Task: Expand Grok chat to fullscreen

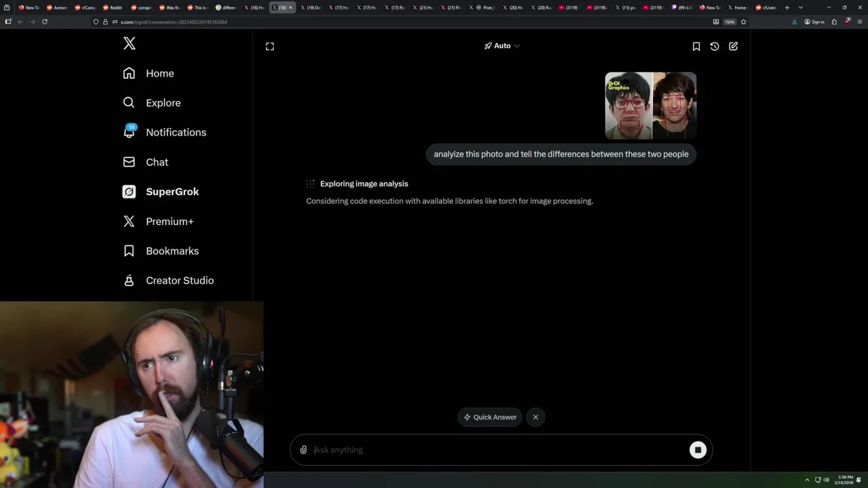Action: 270,46
